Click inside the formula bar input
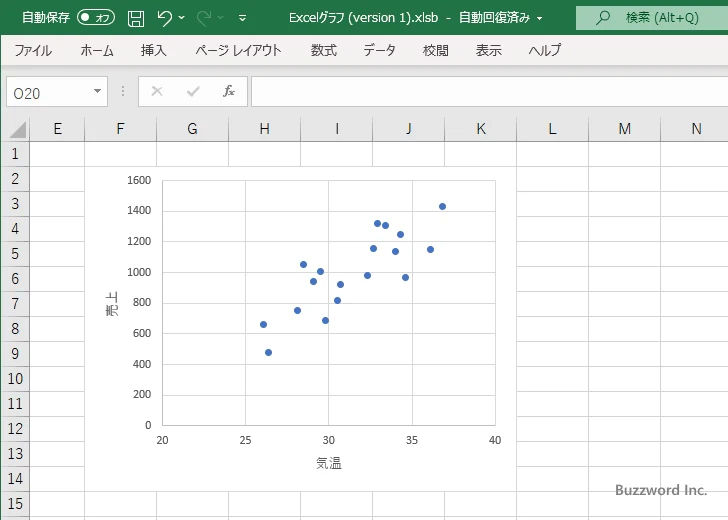 pos(489,91)
